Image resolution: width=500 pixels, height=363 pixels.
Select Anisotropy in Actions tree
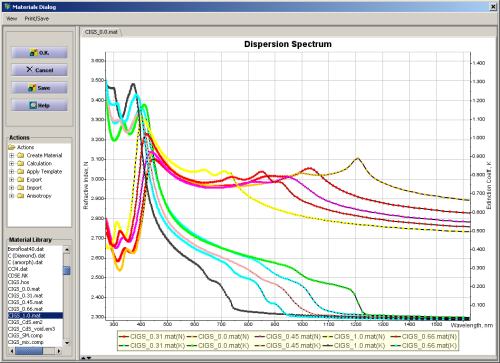coord(39,196)
